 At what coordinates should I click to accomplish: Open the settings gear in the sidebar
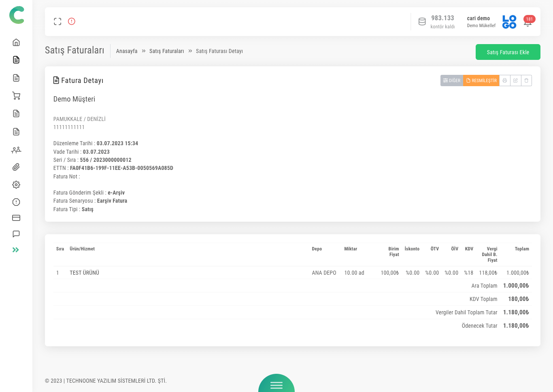click(16, 185)
